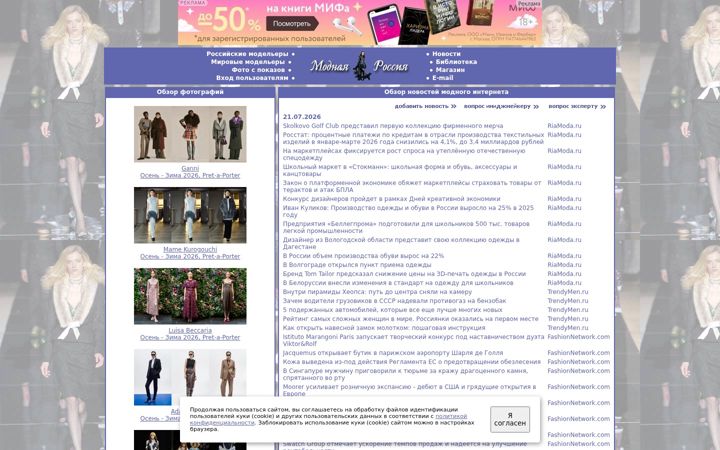Open the Новости menu link

tap(446, 54)
